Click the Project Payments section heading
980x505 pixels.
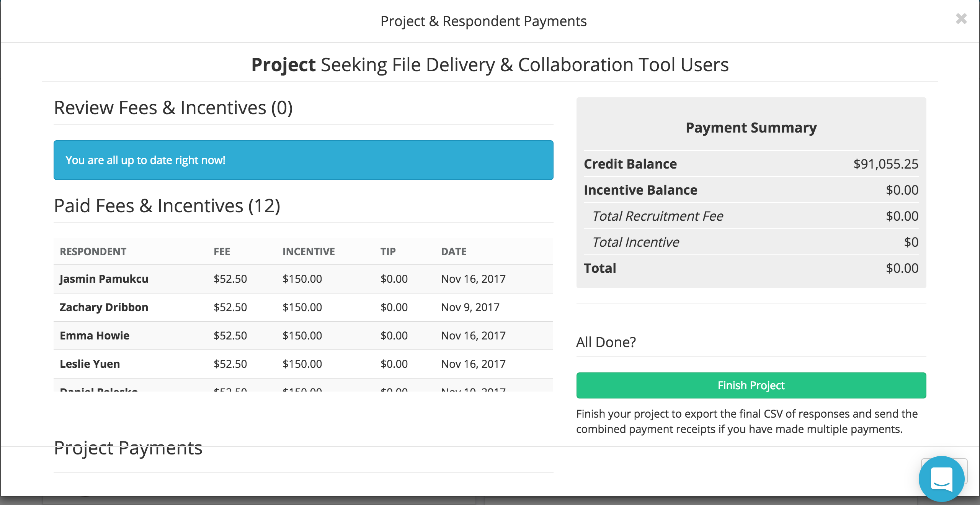(128, 448)
